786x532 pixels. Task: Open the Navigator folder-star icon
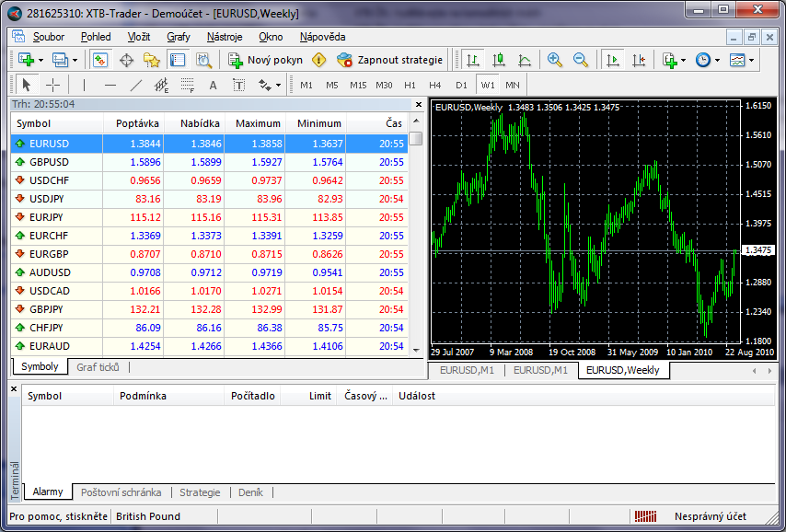click(x=152, y=60)
